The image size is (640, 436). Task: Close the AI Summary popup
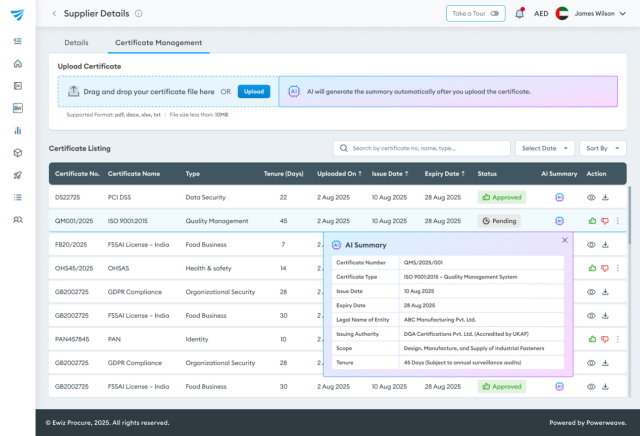564,240
